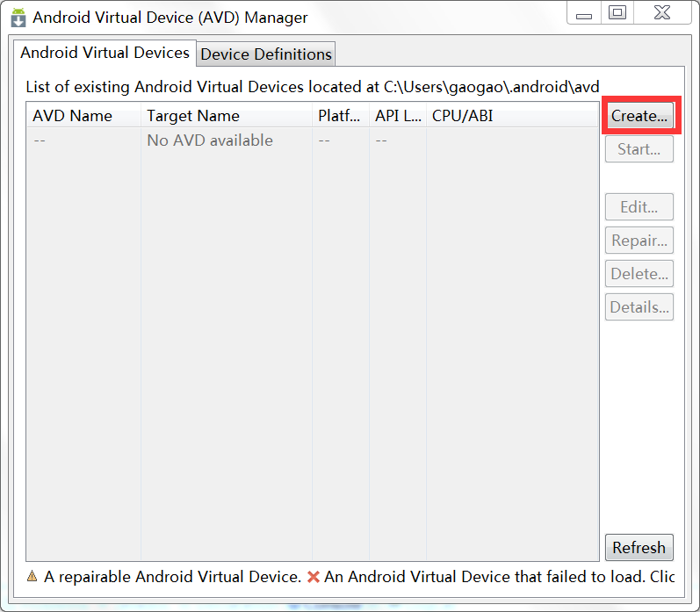Open the Device Definitions tab

(266, 54)
